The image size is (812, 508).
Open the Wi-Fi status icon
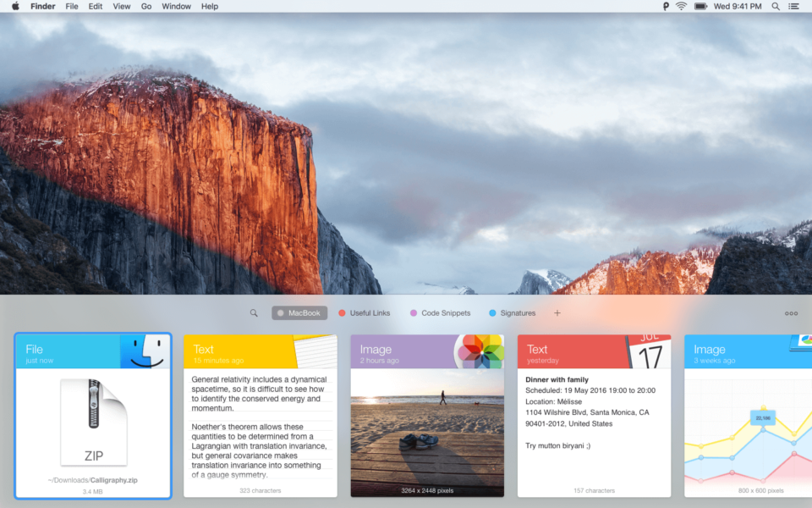click(x=681, y=6)
